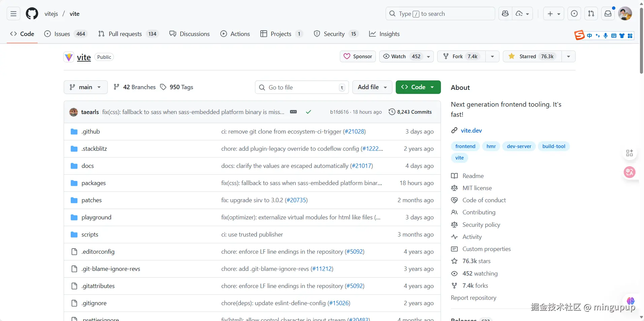Image resolution: width=644 pixels, height=321 pixels.
Task: Open pull request #21028 link
Action: point(354,132)
